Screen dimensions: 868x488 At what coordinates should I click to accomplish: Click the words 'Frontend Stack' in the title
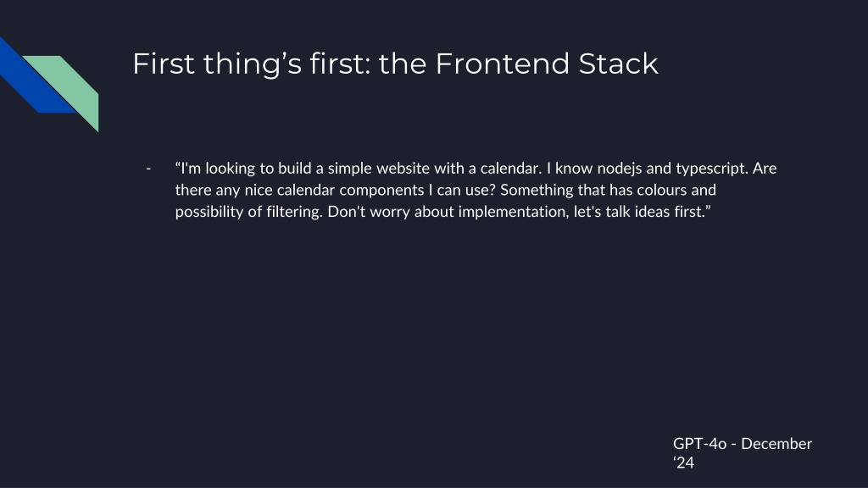[x=547, y=64]
